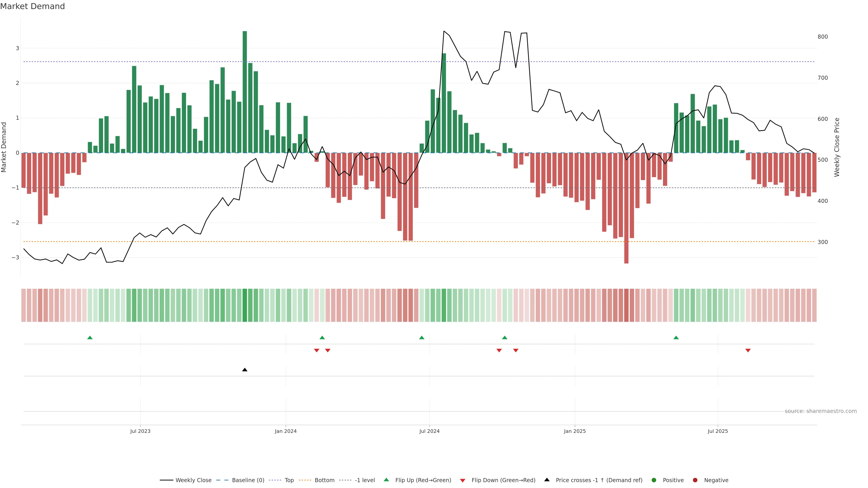The width and height of the screenshot is (868, 488).
Task: Click the darkest green heatmap strip cell
Action: point(245,305)
